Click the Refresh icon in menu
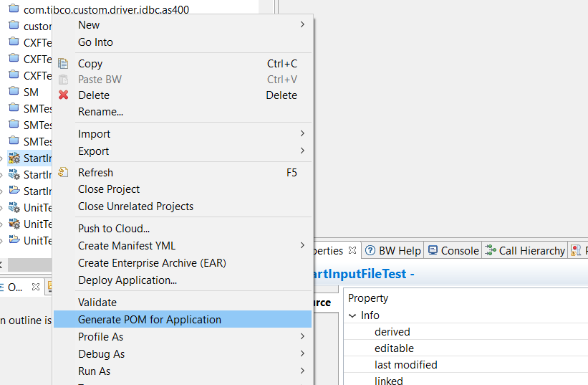This screenshot has height=385, width=588. (x=63, y=172)
